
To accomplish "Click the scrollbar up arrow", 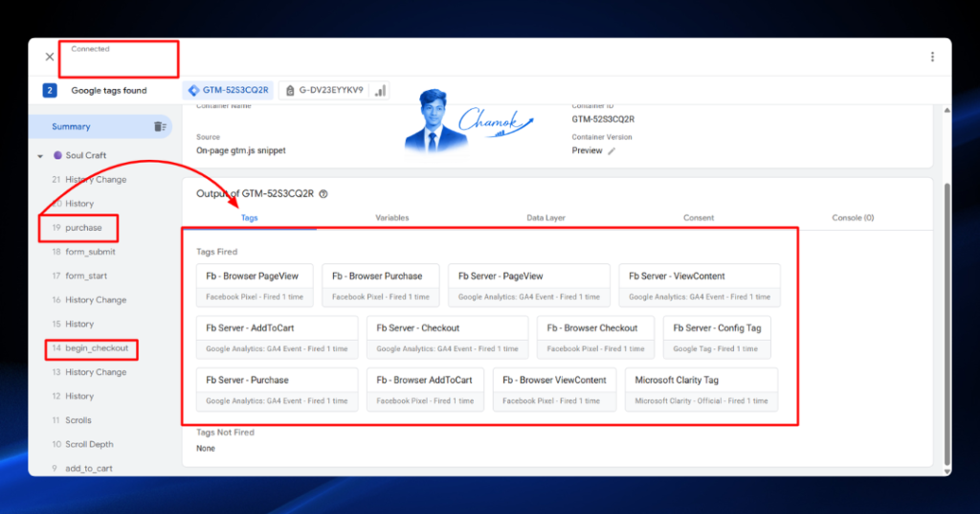I will (x=947, y=110).
